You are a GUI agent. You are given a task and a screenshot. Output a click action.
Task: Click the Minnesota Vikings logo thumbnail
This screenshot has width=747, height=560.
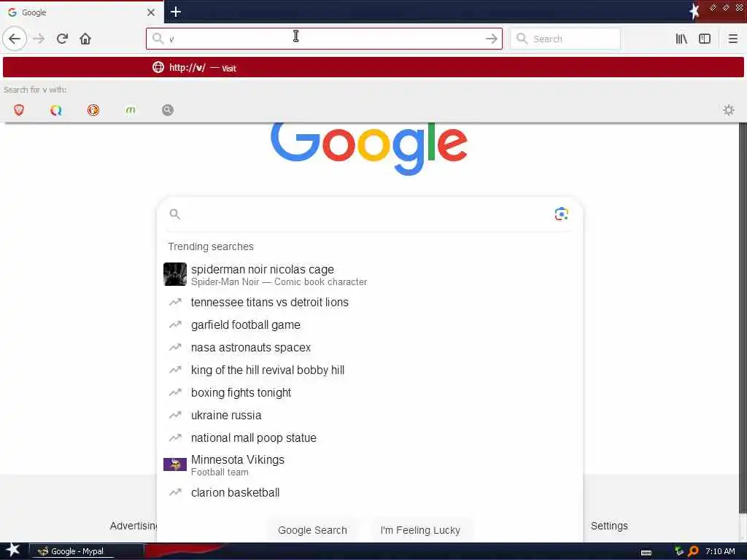175,464
